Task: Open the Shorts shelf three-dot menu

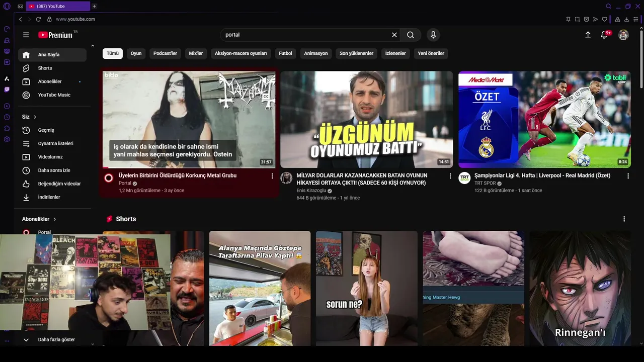Action: tap(624, 219)
